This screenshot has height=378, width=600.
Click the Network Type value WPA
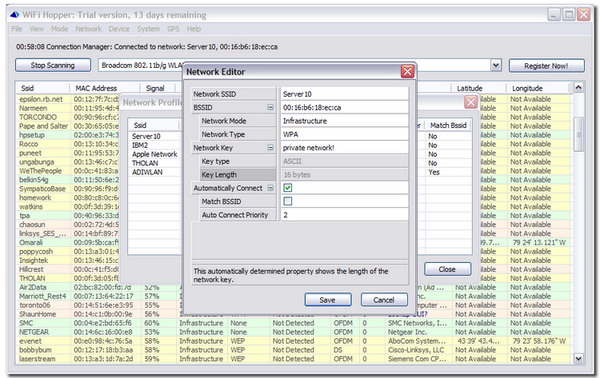pyautogui.click(x=344, y=134)
